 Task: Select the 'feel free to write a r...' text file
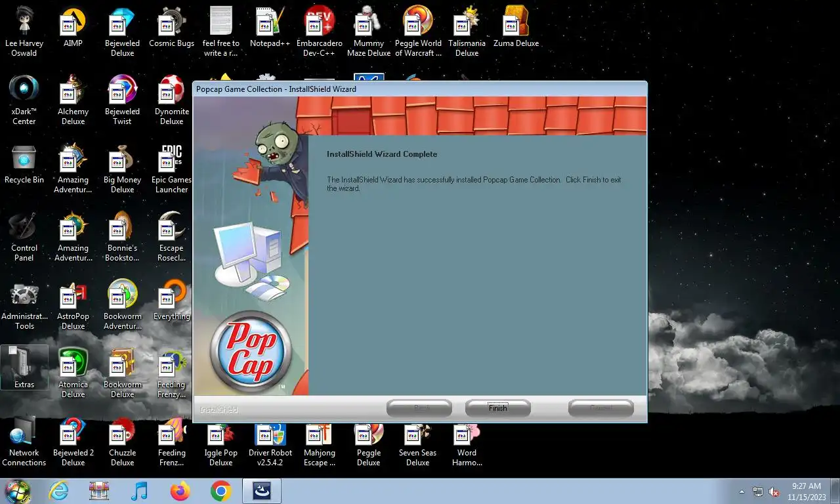tap(221, 31)
